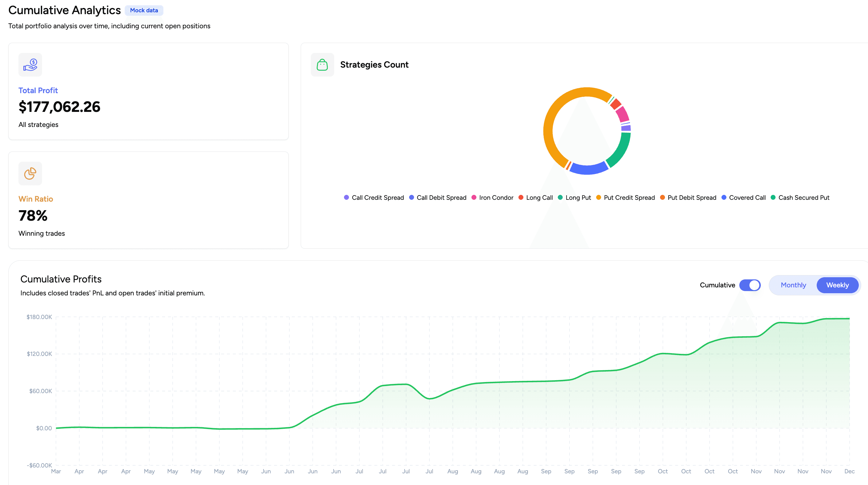Click the Total Profit dollar-hand icon
This screenshot has width=868, height=485.
[x=30, y=65]
